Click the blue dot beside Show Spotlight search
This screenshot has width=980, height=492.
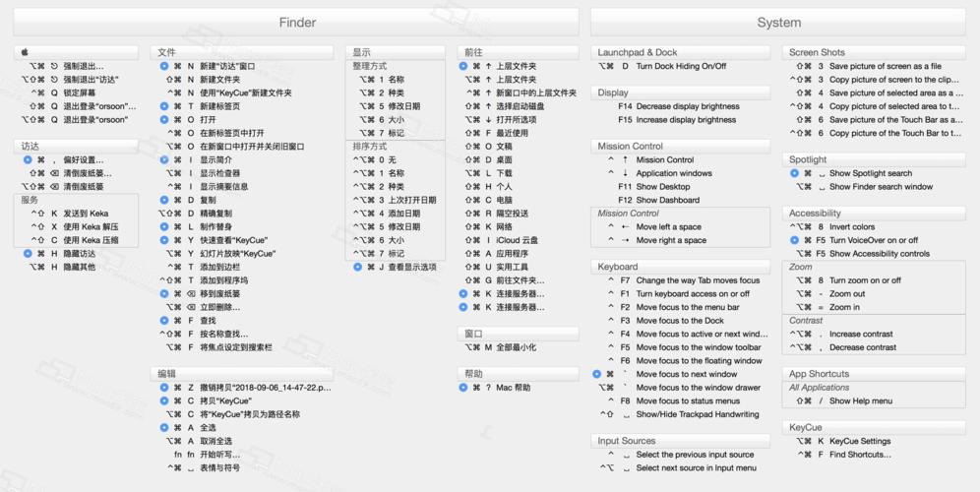(794, 173)
